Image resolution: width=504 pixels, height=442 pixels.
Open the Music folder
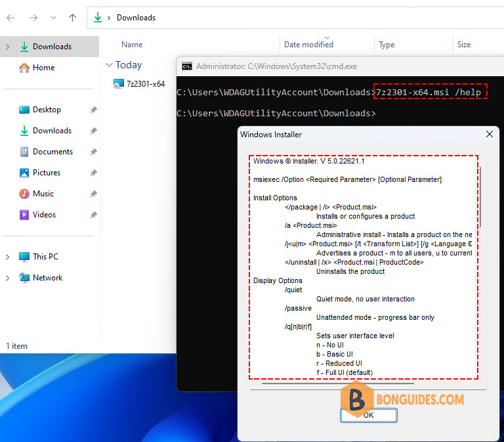point(43,194)
